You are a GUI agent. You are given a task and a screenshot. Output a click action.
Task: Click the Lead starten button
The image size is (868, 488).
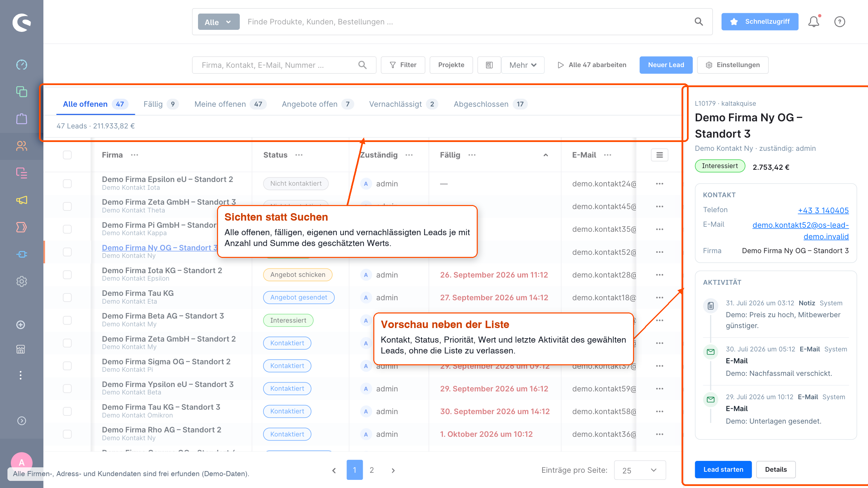pos(723,469)
